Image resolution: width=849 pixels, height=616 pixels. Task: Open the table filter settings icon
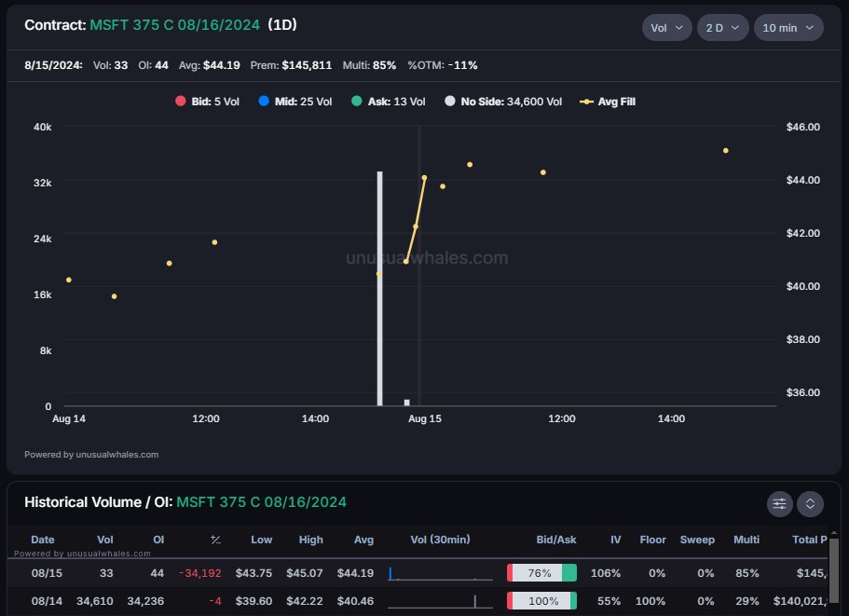click(780, 503)
